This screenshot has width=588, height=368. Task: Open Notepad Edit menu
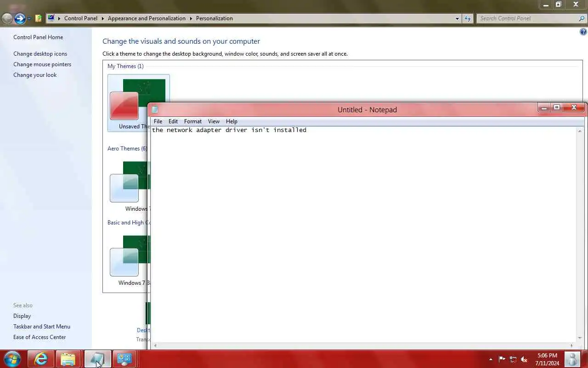pos(173,121)
